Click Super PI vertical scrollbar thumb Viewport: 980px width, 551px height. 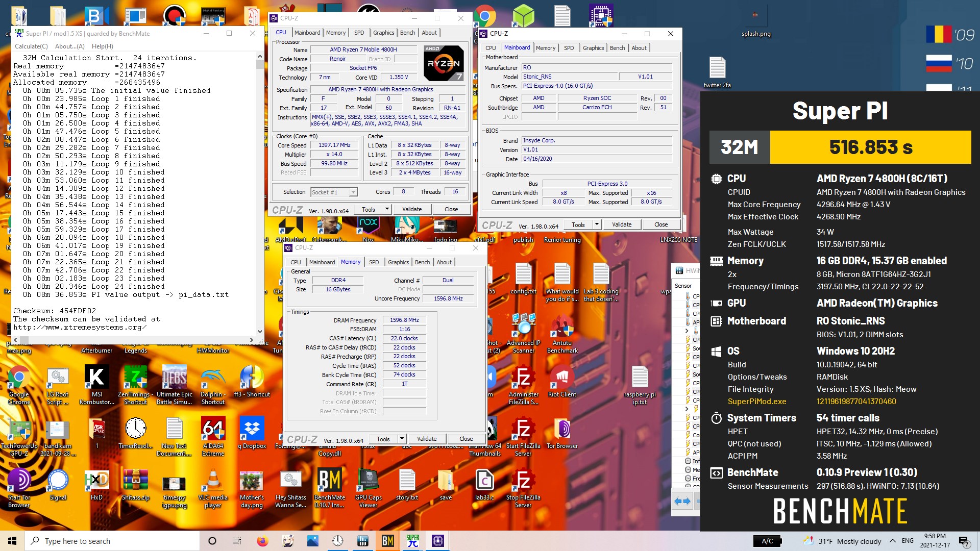pyautogui.click(x=260, y=65)
